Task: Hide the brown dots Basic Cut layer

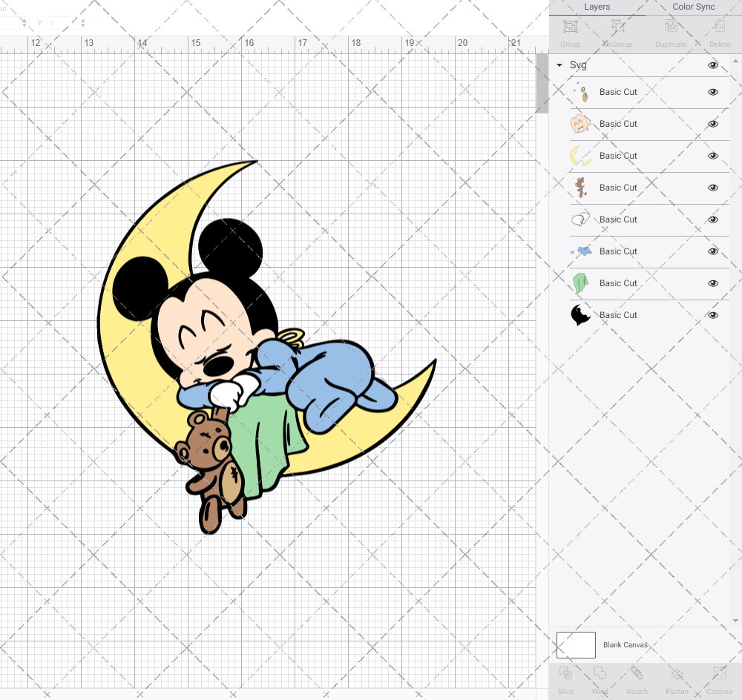Action: (712, 92)
